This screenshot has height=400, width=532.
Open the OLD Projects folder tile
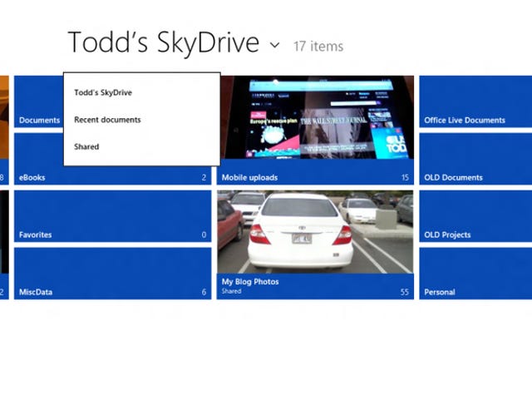475,216
